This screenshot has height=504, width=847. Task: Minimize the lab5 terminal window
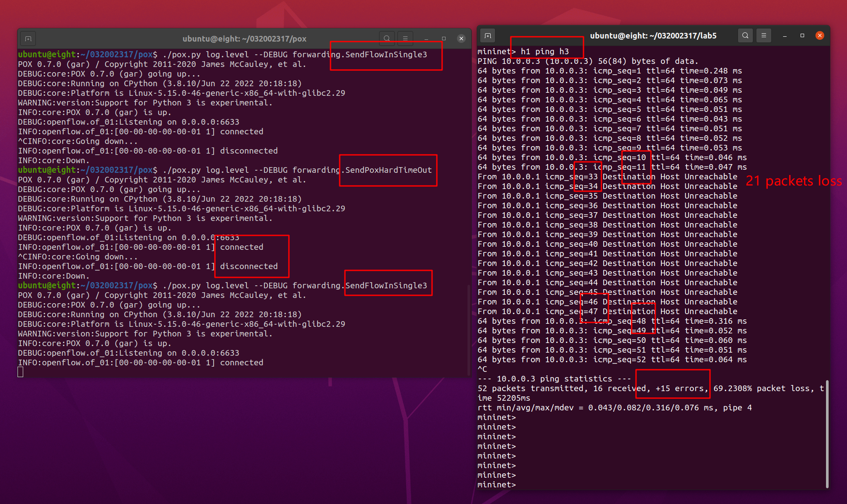(785, 36)
